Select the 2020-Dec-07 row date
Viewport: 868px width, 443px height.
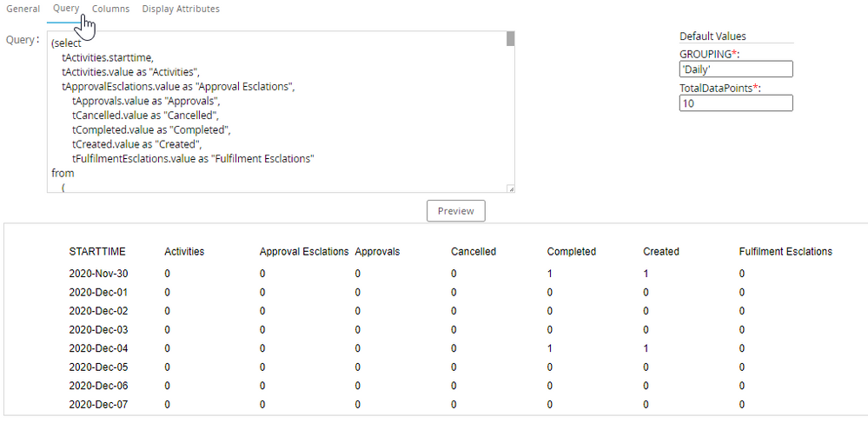click(98, 405)
